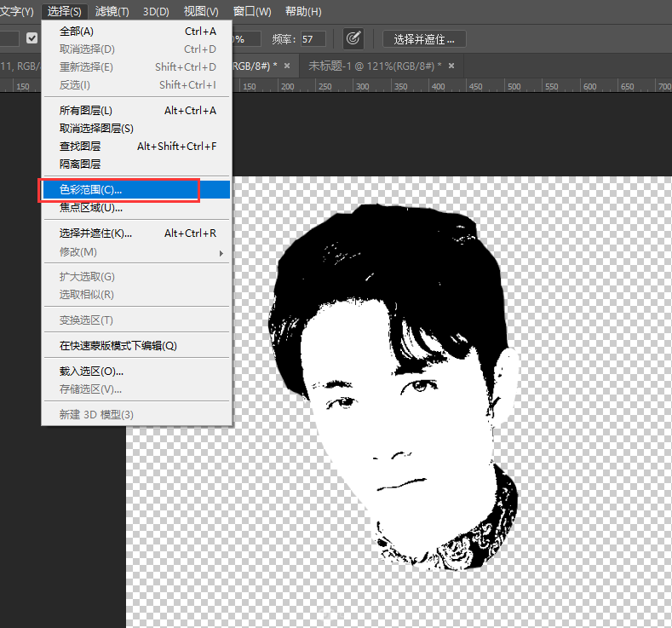Open the 3D(D) menu
This screenshot has height=628, width=672.
(x=156, y=11)
